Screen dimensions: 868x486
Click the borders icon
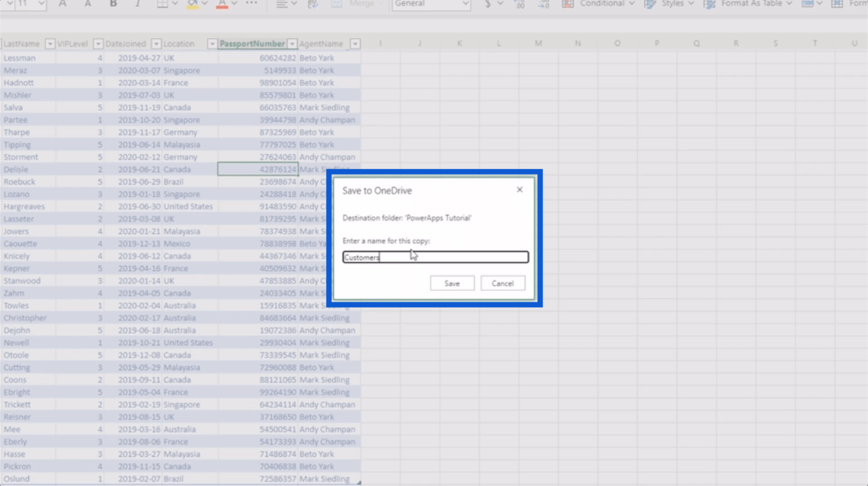pyautogui.click(x=162, y=4)
